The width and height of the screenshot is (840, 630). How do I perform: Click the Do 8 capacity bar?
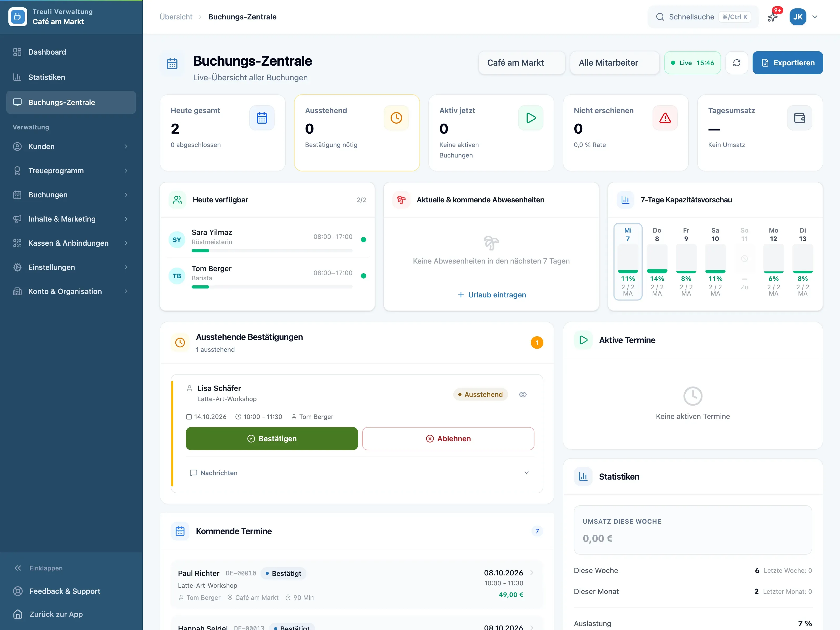click(x=657, y=259)
